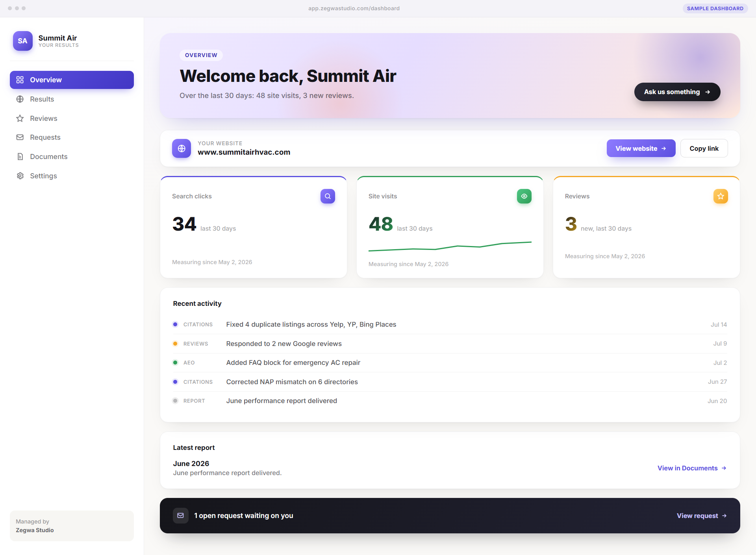Click 'Added FAQ block for emergency AC repair'
The height and width of the screenshot is (555, 756).
click(x=293, y=363)
